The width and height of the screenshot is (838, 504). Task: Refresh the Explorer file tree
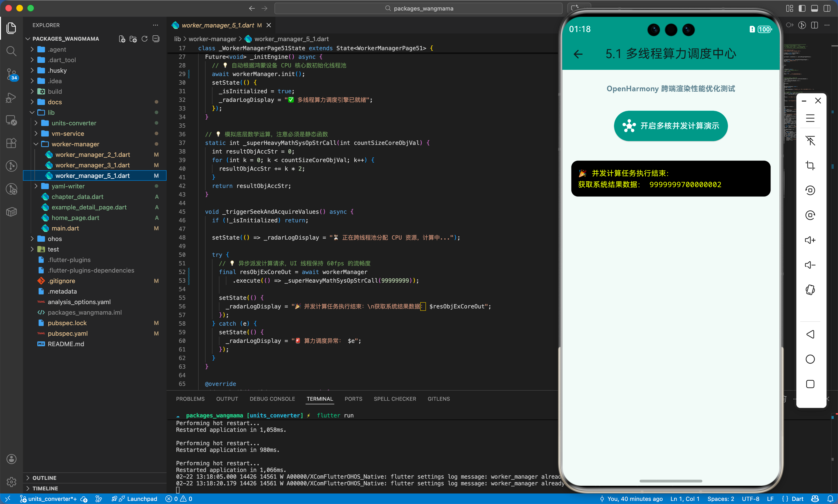145,39
